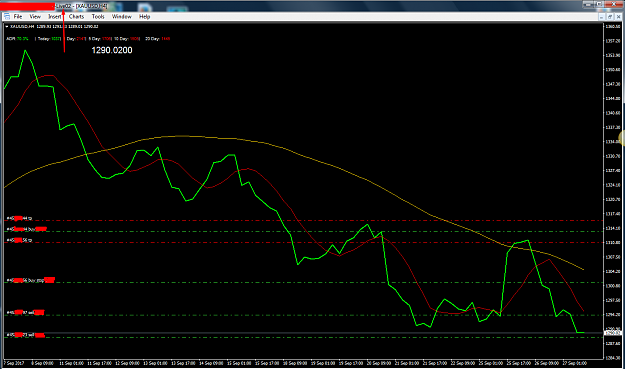This screenshot has width=625, height=369.
Task: Click the Today range value
Action: pos(56,39)
